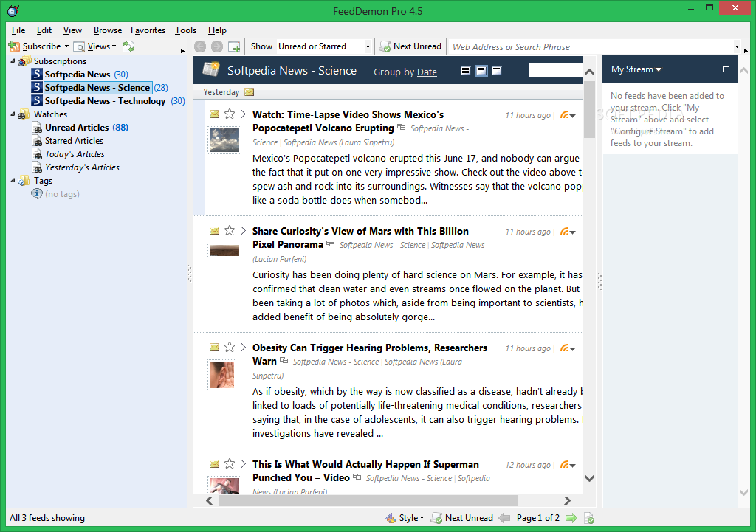Open a new tab with plus icon
Screen dimensions: 756x532
[234, 46]
